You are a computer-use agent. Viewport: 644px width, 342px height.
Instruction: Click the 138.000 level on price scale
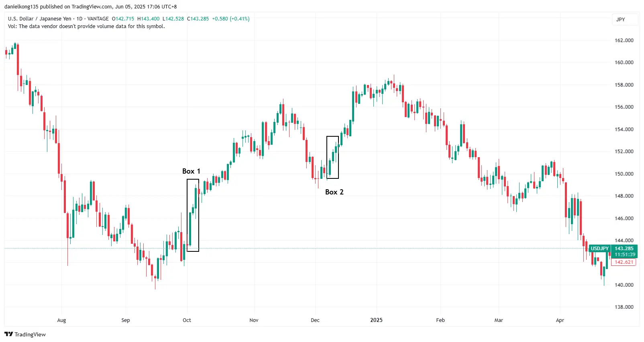coord(624,307)
